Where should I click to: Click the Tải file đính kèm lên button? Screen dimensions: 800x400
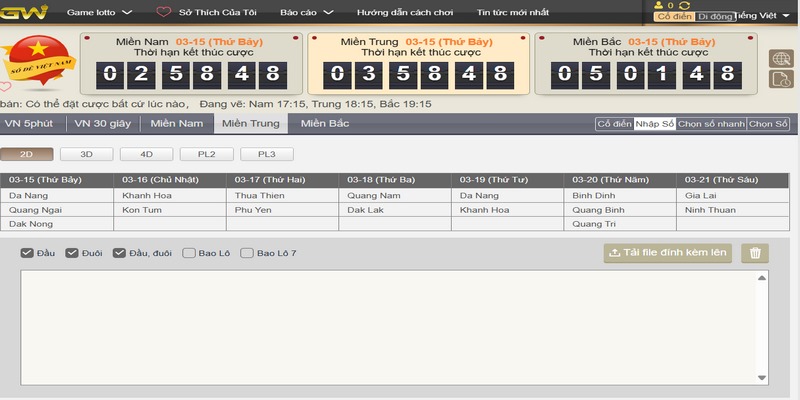click(x=668, y=254)
